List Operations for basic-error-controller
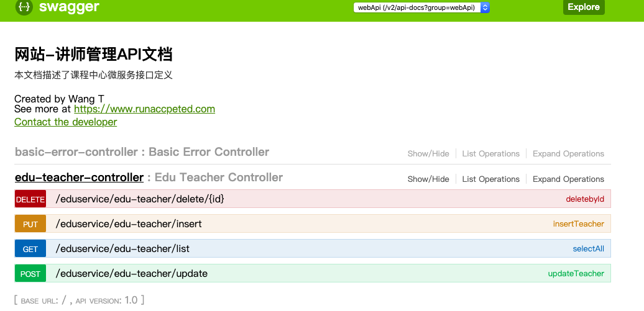Viewport: 644px width, 311px height. (490, 154)
